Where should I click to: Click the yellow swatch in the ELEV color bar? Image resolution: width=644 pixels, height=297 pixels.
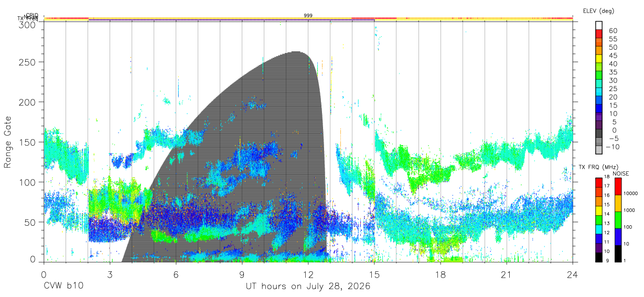[599, 59]
